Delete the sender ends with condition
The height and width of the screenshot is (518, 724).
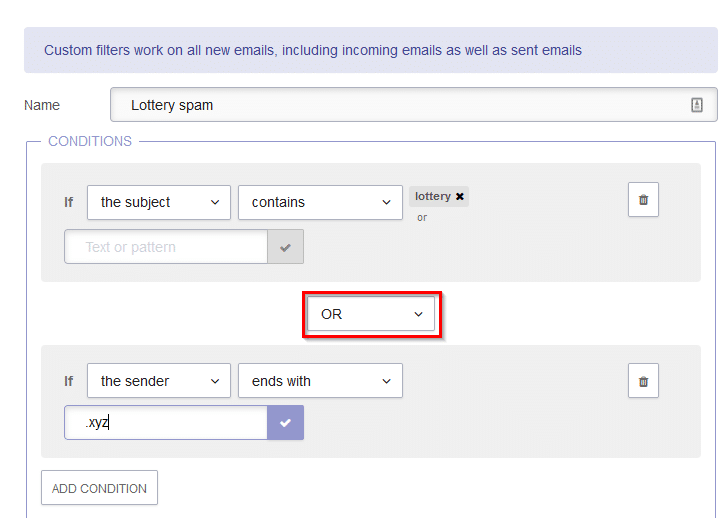pos(643,381)
